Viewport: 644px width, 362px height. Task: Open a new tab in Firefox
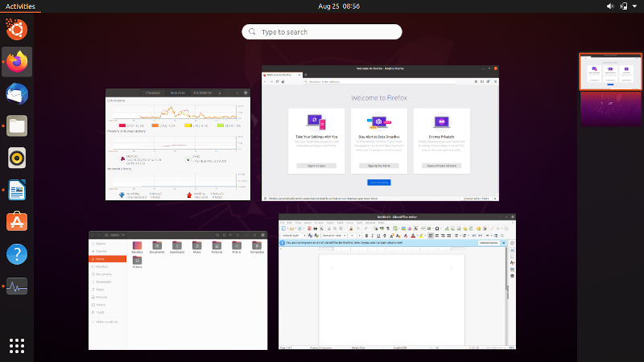pyautogui.click(x=306, y=75)
